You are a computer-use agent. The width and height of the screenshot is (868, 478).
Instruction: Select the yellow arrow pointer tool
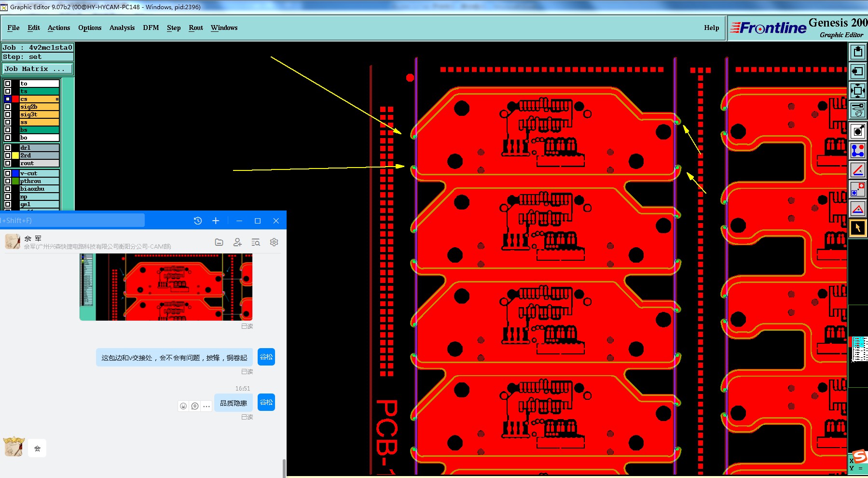coord(857,228)
